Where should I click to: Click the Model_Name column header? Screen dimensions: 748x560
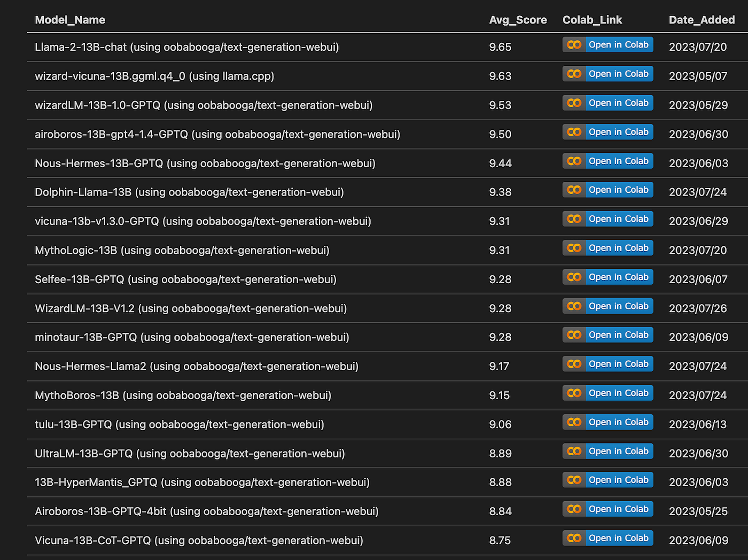click(70, 20)
